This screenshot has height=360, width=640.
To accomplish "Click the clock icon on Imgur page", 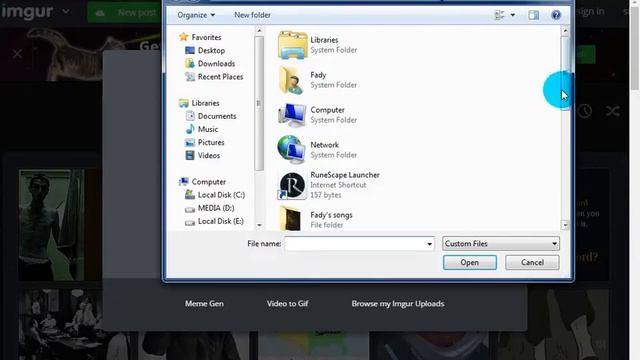I will 585,111.
